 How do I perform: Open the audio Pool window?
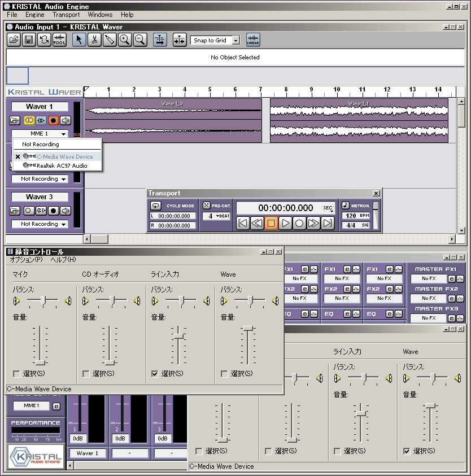59,40
